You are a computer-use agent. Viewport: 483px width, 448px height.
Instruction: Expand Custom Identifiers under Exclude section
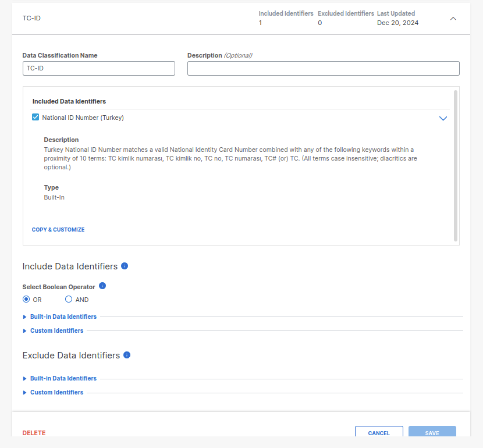pos(56,393)
